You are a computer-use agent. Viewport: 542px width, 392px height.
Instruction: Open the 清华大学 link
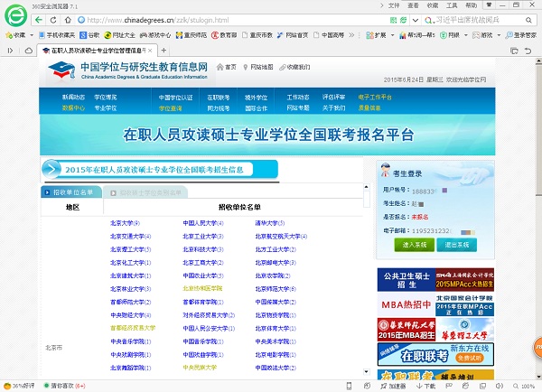269,223
